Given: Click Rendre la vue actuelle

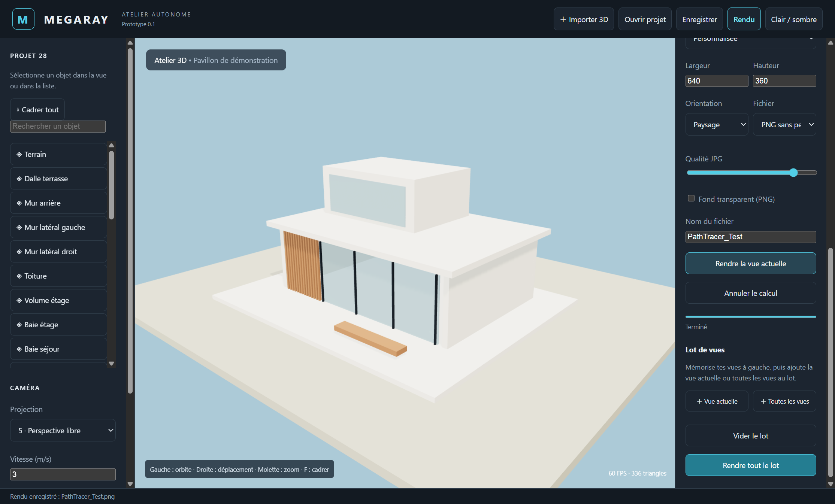Looking at the screenshot, I should (751, 263).
